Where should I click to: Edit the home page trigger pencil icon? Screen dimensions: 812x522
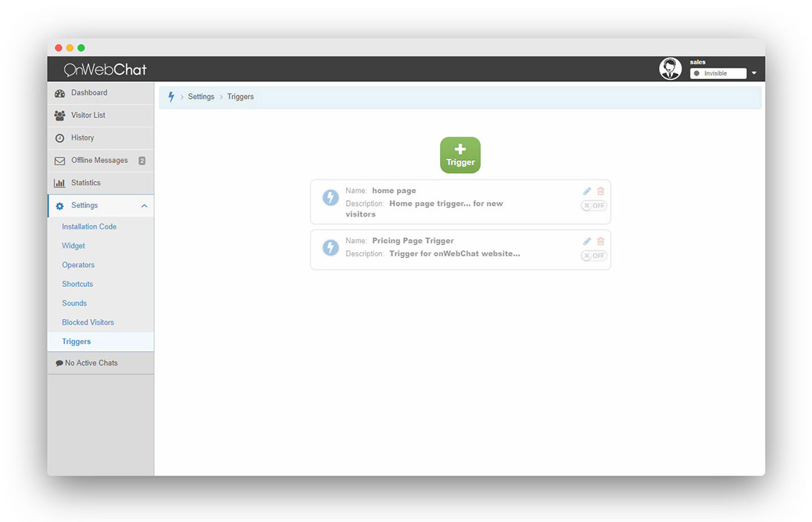(586, 190)
